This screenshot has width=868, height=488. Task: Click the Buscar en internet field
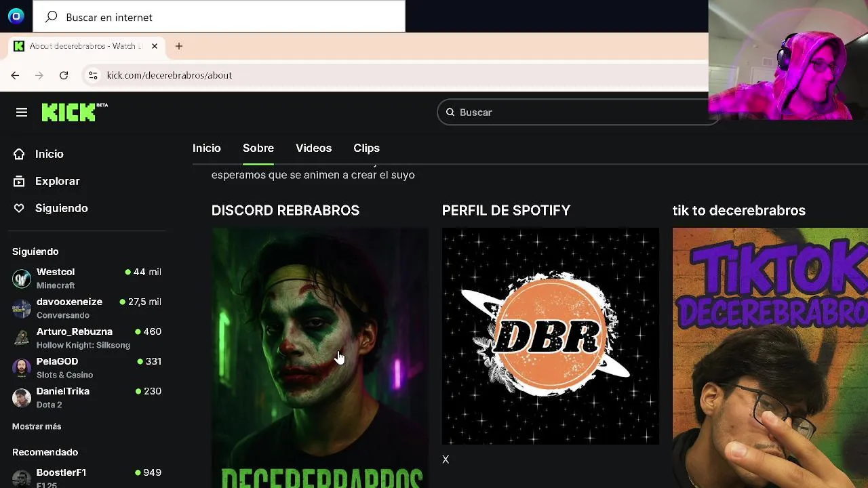coord(219,16)
